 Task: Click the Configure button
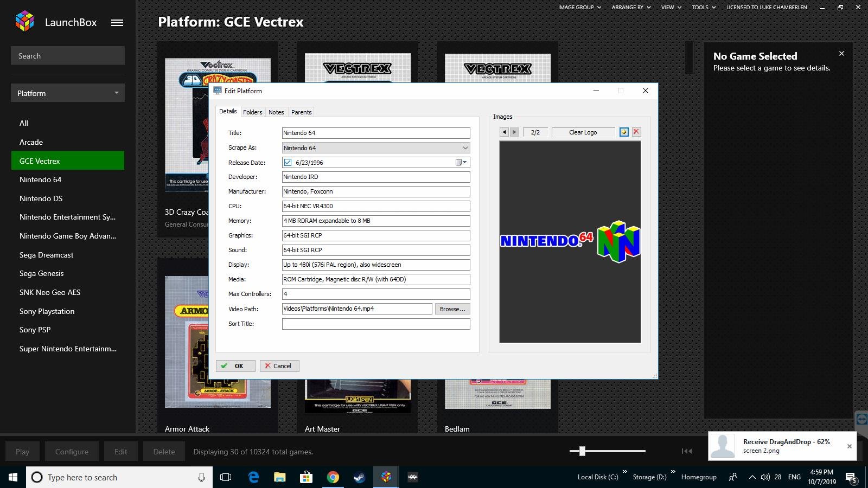point(72,452)
